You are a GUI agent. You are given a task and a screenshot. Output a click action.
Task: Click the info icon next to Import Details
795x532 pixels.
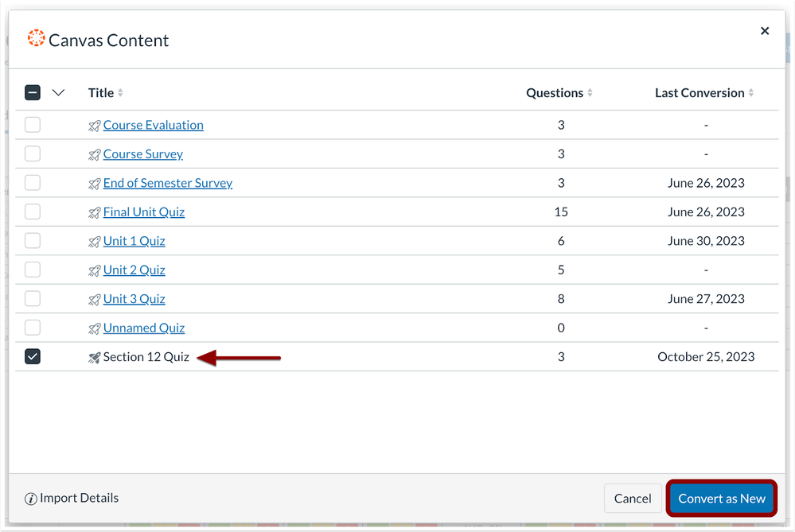pyautogui.click(x=31, y=499)
